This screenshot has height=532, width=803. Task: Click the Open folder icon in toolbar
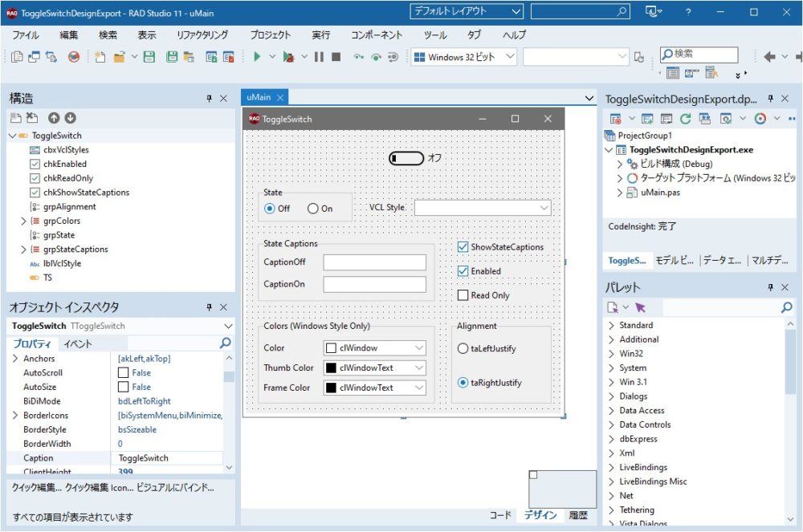tap(119, 57)
